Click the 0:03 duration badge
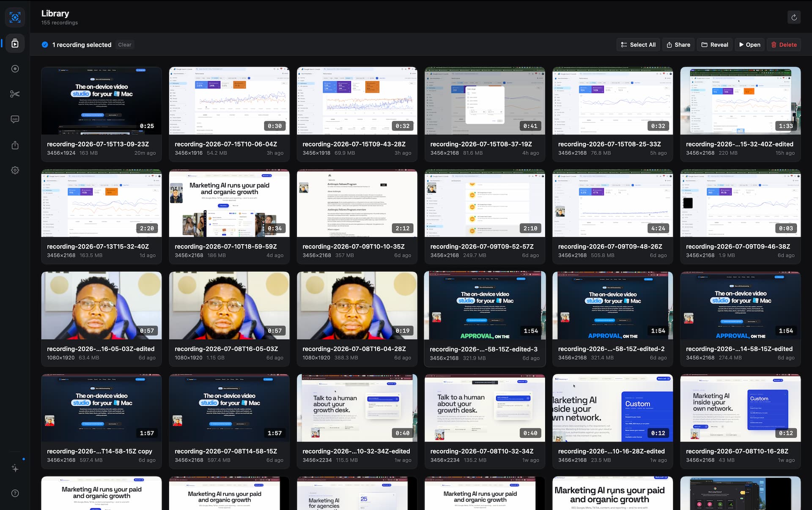Viewport: 812px width, 510px height. click(x=786, y=228)
